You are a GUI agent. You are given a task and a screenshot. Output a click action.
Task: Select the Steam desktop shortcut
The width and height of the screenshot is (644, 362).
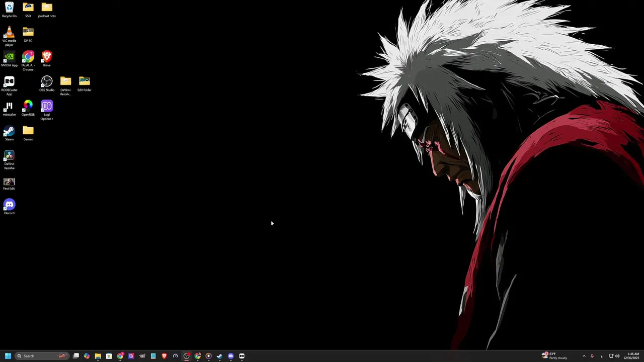tap(9, 133)
